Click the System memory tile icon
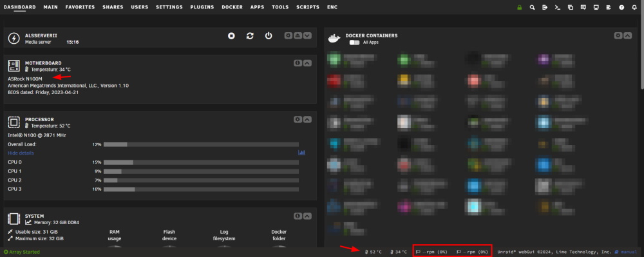The height and width of the screenshot is (257, 644). (14, 219)
